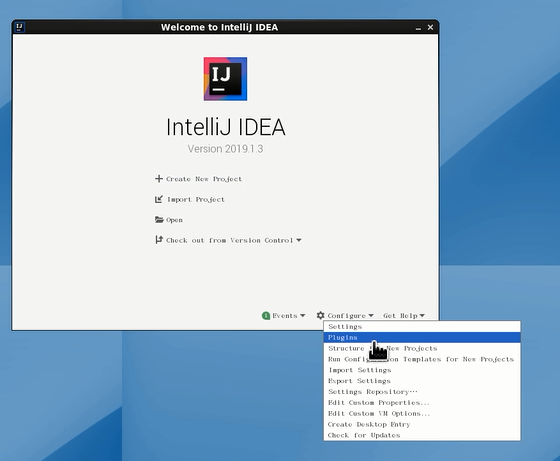Click the Version 2019.1.3 text
The width and height of the screenshot is (560, 461).
pyautogui.click(x=225, y=149)
